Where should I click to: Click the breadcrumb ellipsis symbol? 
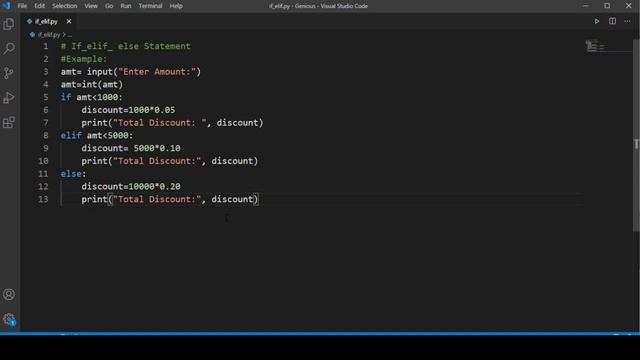coord(70,35)
